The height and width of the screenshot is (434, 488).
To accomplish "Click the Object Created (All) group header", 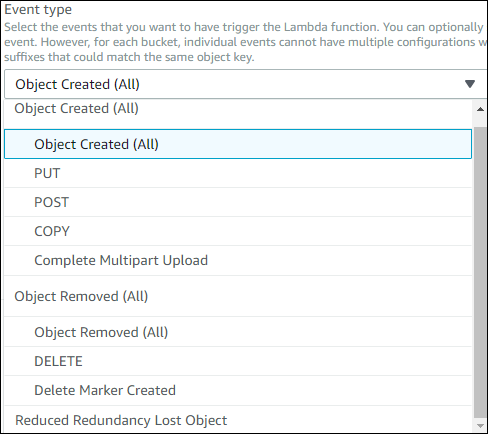I will 76,109.
